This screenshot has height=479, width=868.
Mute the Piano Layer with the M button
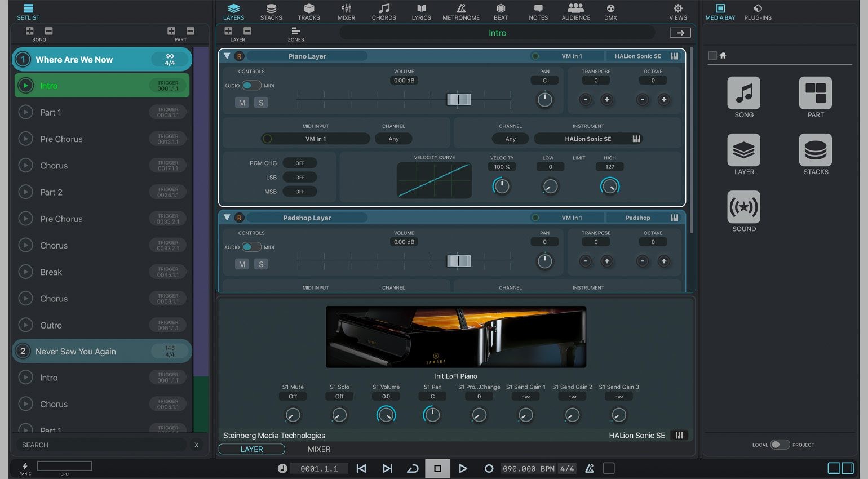click(242, 102)
